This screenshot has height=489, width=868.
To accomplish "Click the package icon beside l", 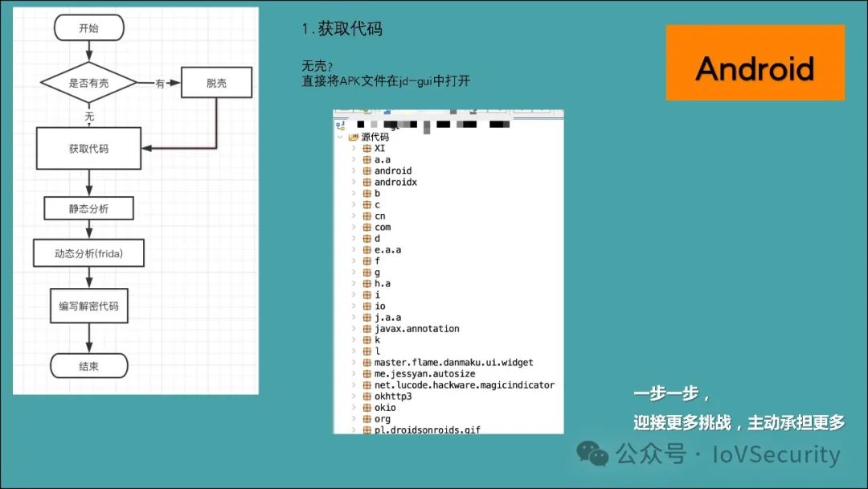I will pyautogui.click(x=366, y=351).
